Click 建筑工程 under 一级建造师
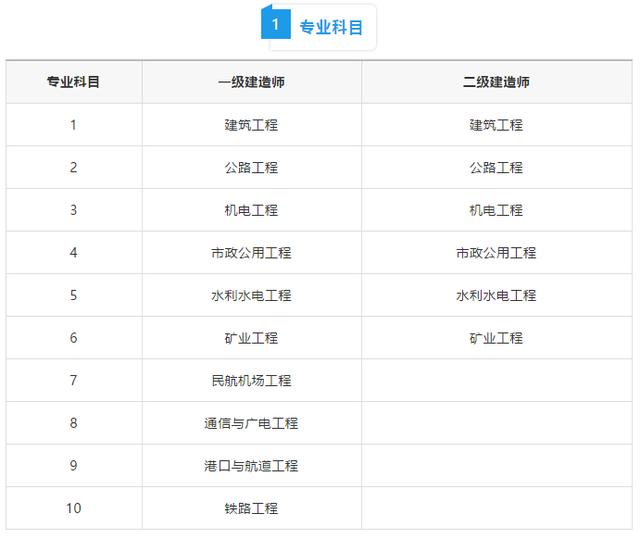 point(251,125)
